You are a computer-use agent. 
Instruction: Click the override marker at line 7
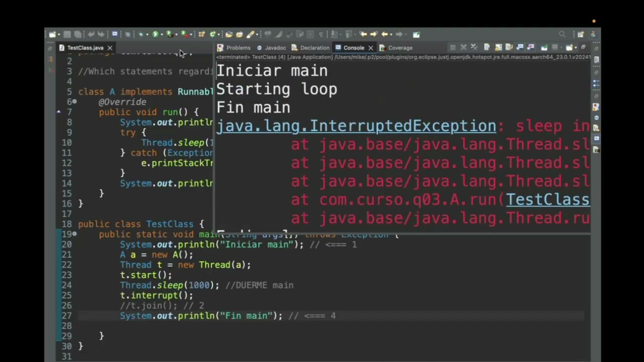[x=58, y=112]
